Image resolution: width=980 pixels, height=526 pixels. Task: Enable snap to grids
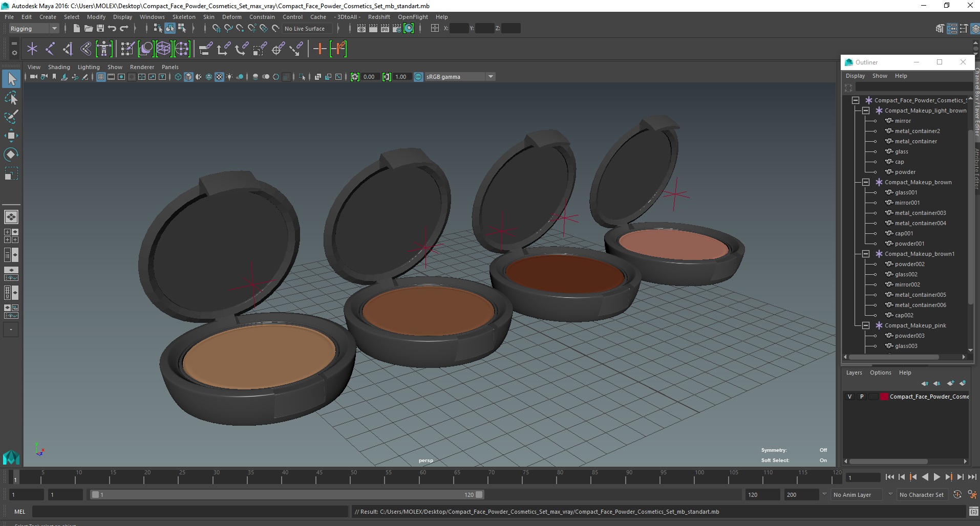coord(217,29)
